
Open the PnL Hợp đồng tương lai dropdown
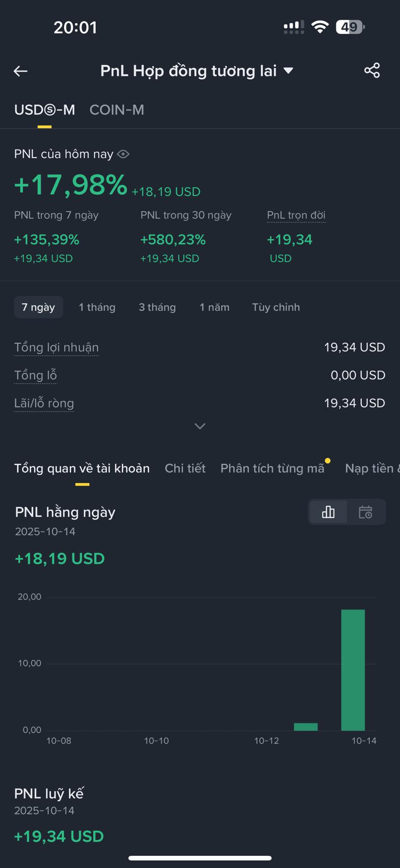(x=197, y=71)
